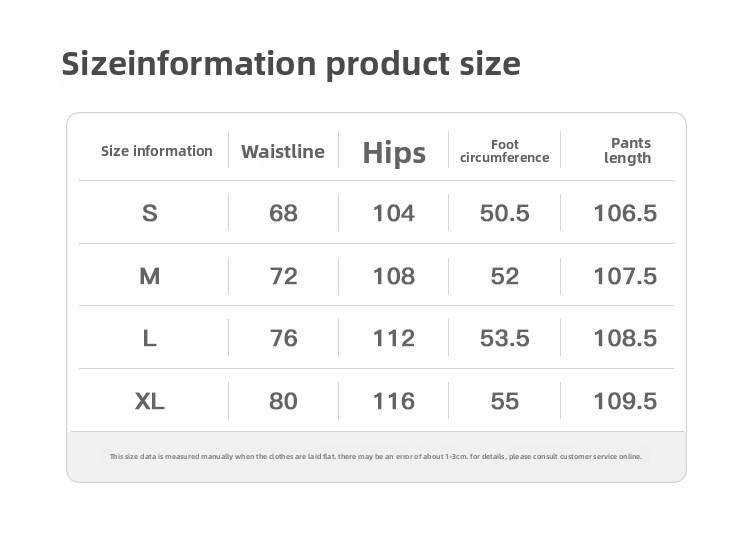Choose the XL size row label
The height and width of the screenshot is (543, 750).
pyautogui.click(x=150, y=401)
